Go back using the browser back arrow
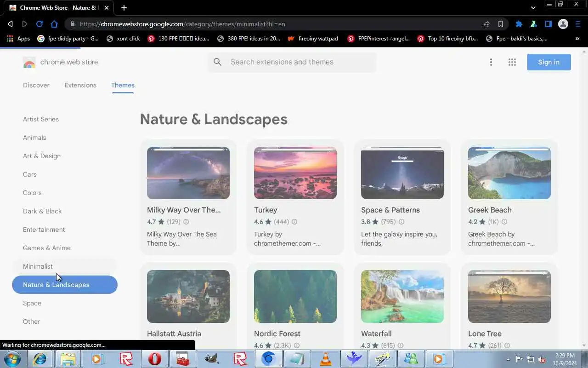This screenshot has width=588, height=368. click(10, 24)
